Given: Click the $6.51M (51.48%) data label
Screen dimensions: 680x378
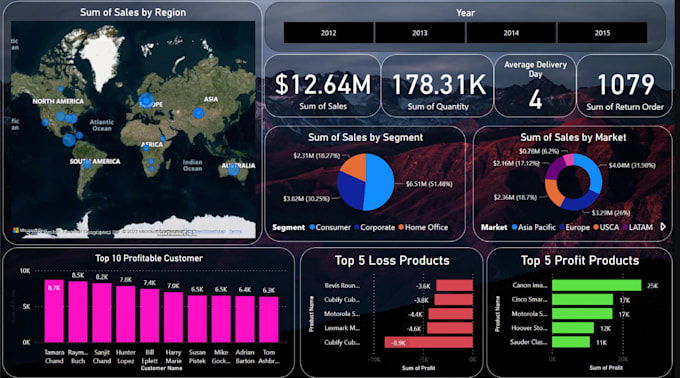Looking at the screenshot, I should tap(429, 184).
